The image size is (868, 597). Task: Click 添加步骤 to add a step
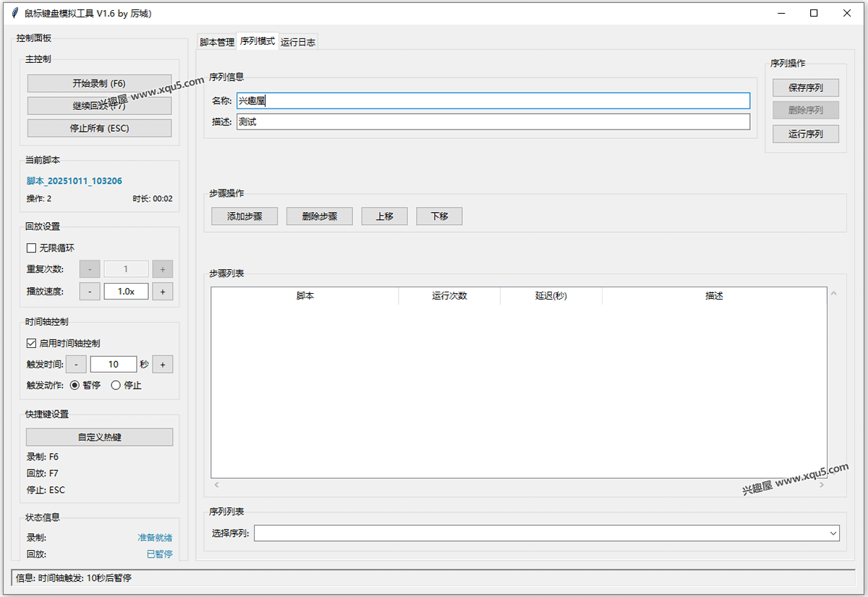tap(244, 216)
